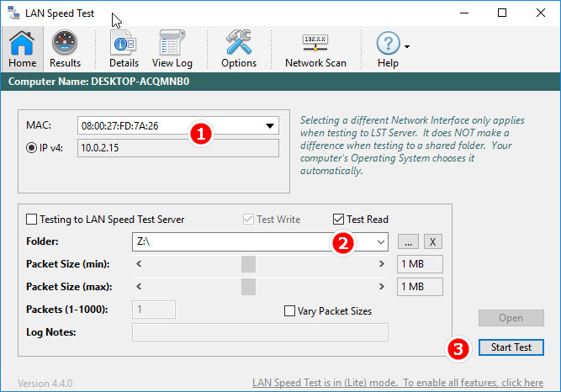Screen dimensions: 561x392
Task: Increase Packet Size (max) right arrow
Action: (381, 287)
